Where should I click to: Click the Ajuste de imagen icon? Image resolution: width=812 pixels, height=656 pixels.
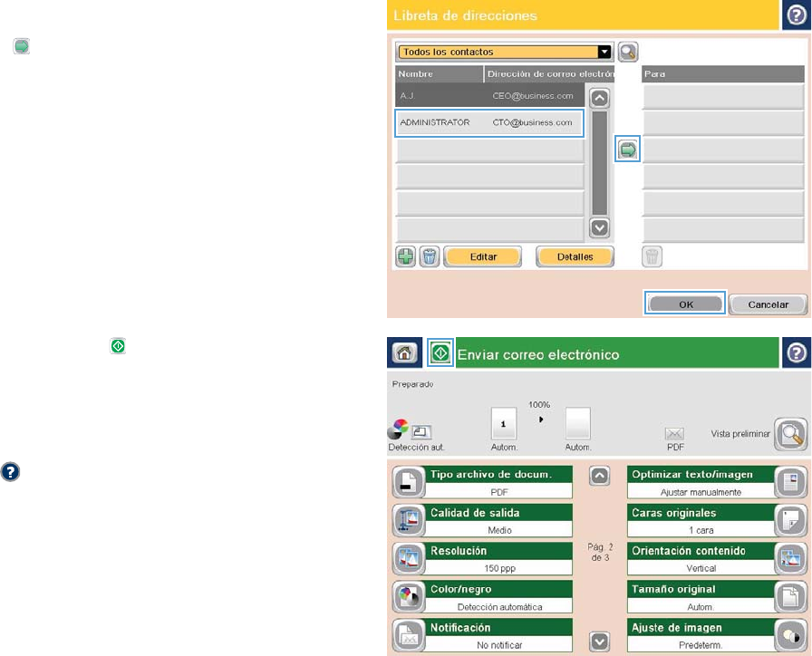791,636
